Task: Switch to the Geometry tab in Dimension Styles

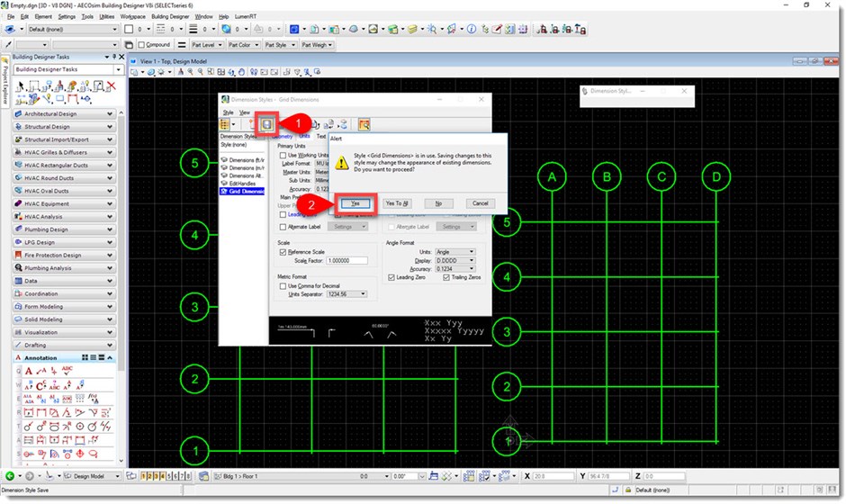Action: [283, 136]
